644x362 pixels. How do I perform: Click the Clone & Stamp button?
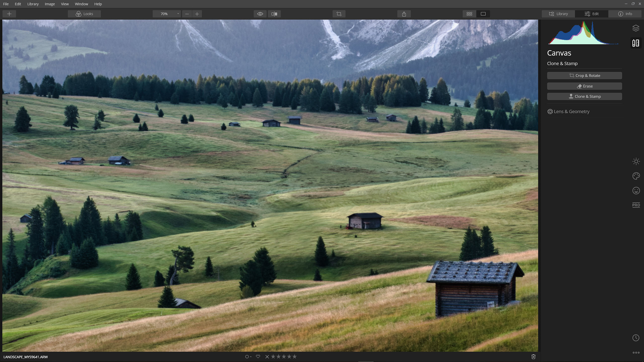click(585, 97)
